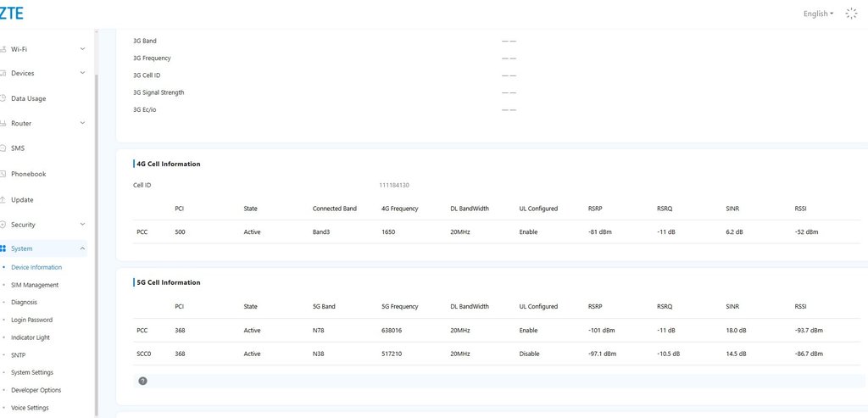Click the help question mark icon
The height and width of the screenshot is (418, 868).
click(x=142, y=381)
